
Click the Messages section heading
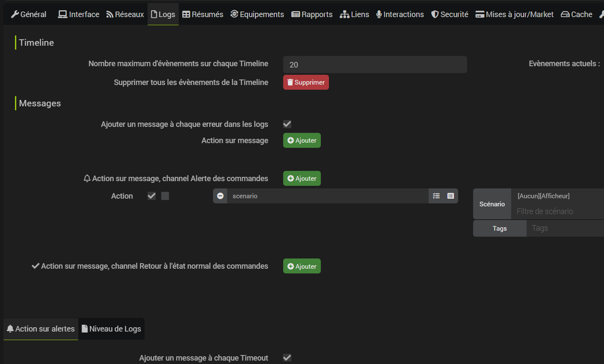(x=40, y=103)
